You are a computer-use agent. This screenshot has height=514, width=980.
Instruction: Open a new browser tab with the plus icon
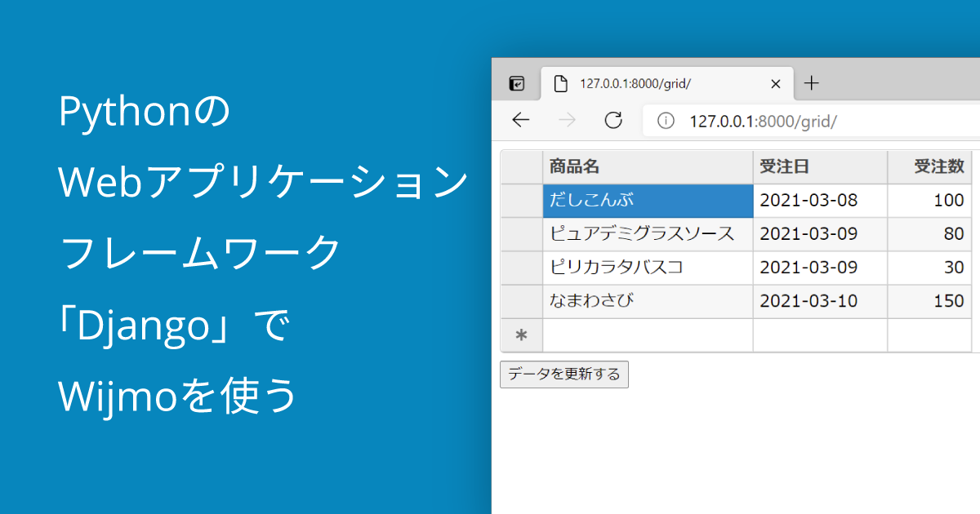(x=811, y=82)
